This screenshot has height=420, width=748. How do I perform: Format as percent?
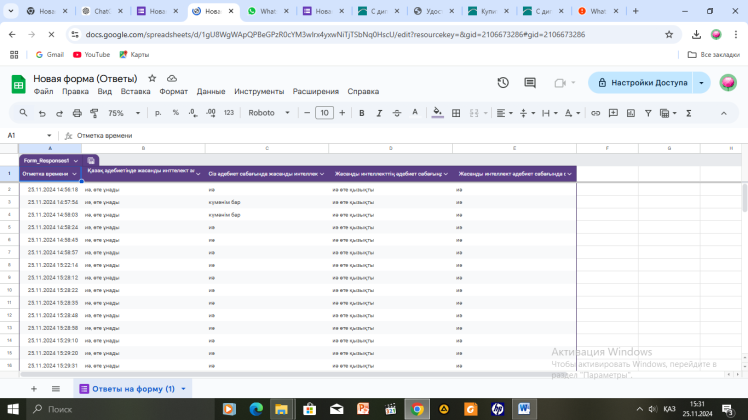[176, 113]
